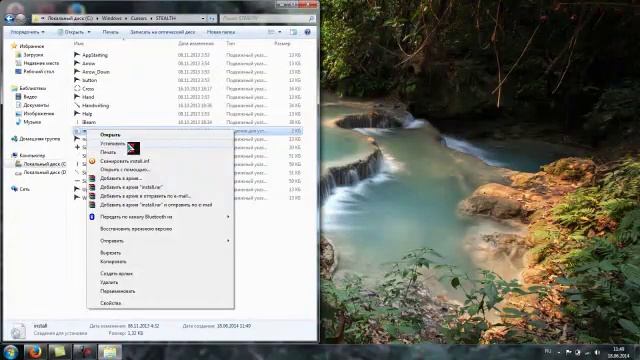Select the Arrow_Down file name
Viewport: 640px width, 360px height.
tap(96, 72)
